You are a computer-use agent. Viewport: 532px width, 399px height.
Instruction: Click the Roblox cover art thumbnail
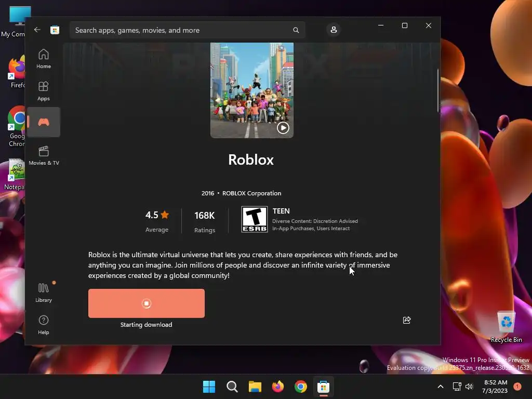coord(252,90)
